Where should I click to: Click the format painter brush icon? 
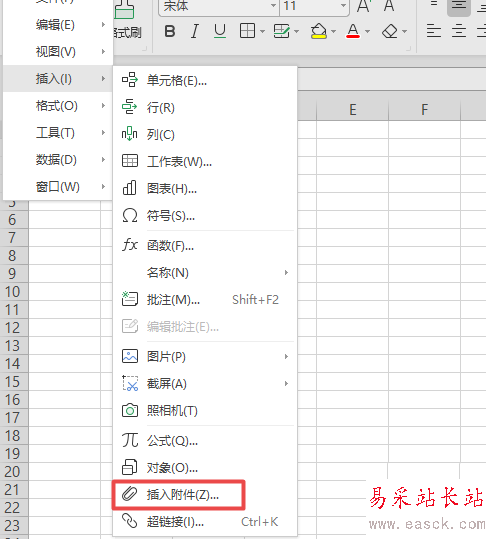tap(124, 10)
